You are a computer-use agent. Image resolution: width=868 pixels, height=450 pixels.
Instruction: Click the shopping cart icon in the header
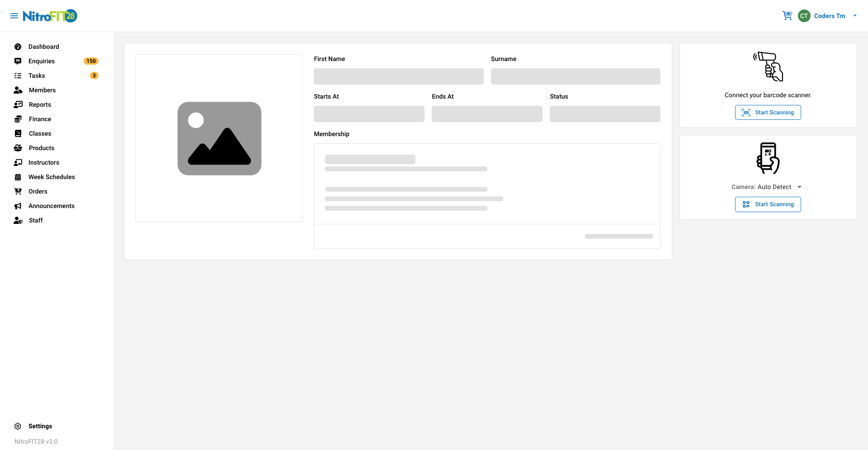click(788, 15)
